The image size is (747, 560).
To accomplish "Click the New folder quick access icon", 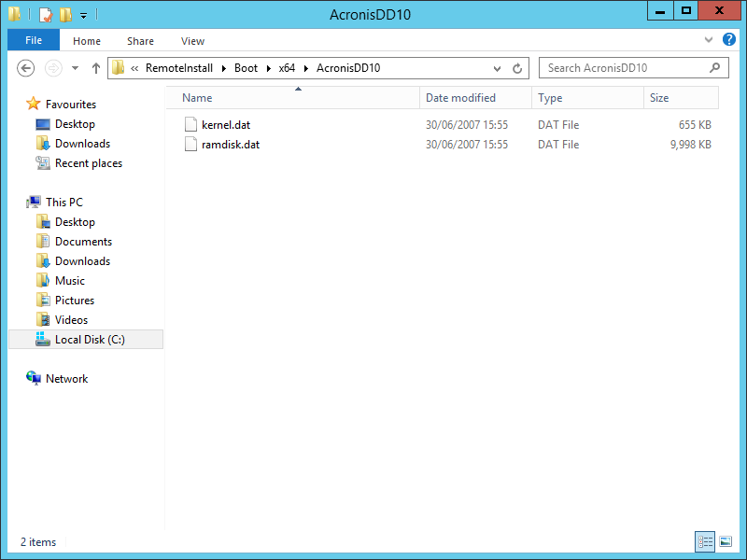I will point(65,14).
